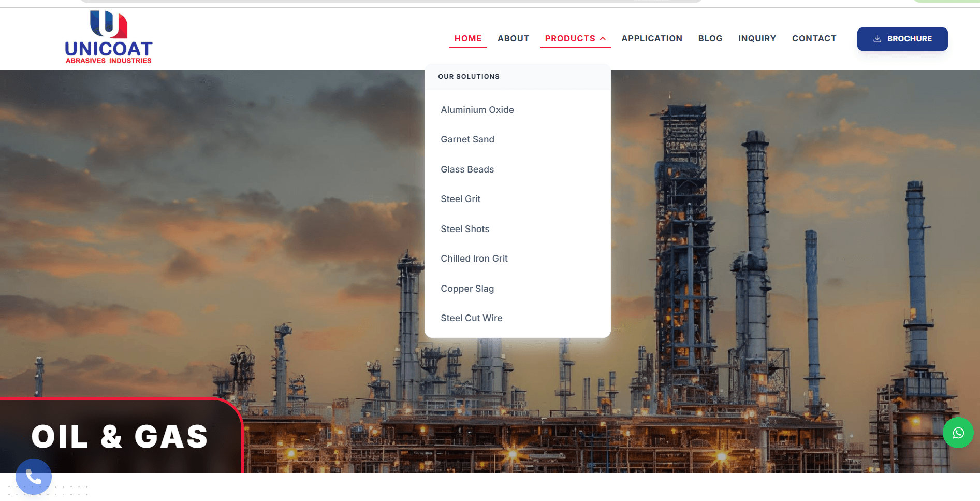The image size is (980, 501).
Task: Open the Inquiry page
Action: click(x=757, y=39)
